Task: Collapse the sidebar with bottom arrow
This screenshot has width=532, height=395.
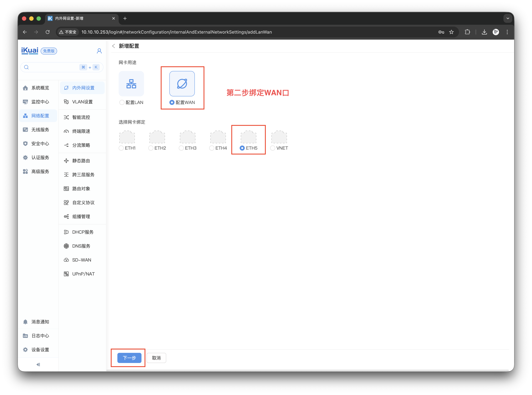Action: click(x=38, y=364)
